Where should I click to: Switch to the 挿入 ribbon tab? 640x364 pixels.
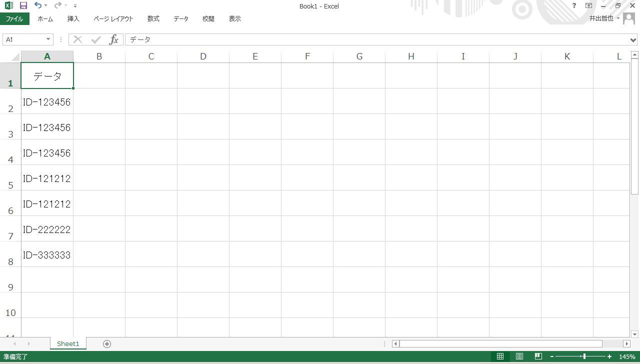coord(73,18)
